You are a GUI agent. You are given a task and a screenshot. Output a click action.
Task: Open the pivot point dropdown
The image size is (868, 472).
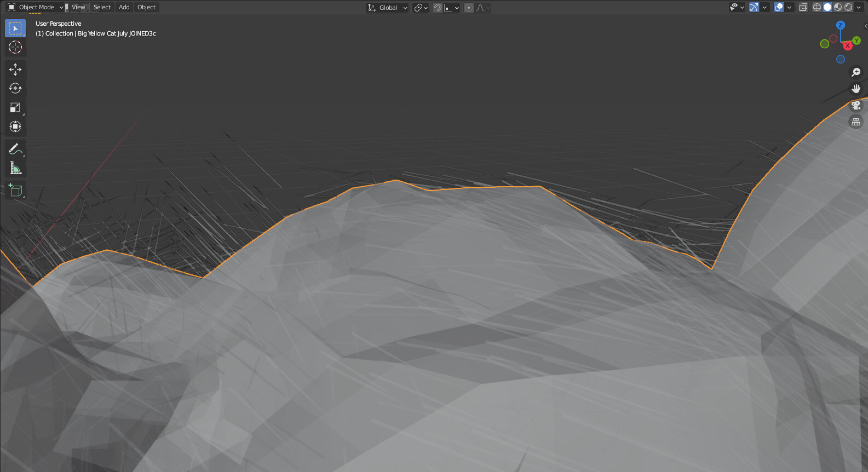[x=421, y=8]
